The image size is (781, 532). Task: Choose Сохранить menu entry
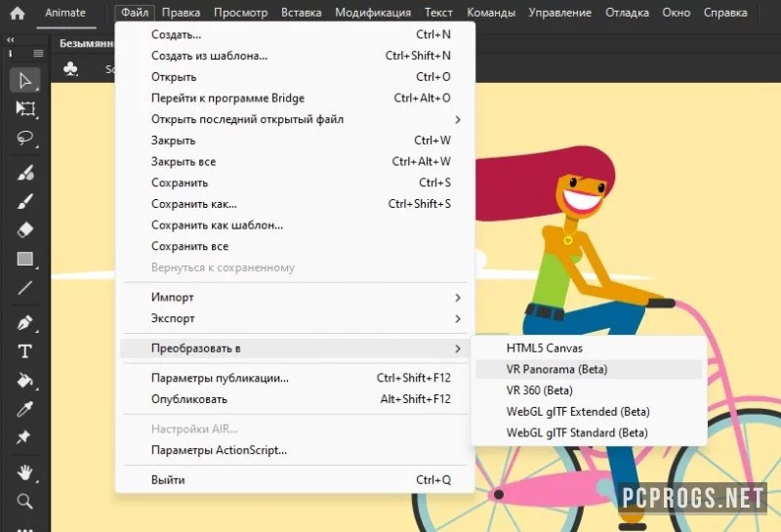point(295,183)
